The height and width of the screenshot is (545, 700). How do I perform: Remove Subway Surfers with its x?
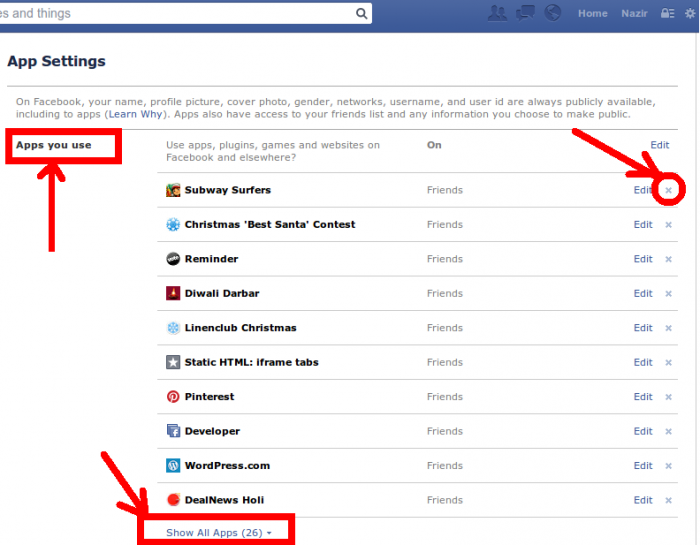[x=668, y=191]
